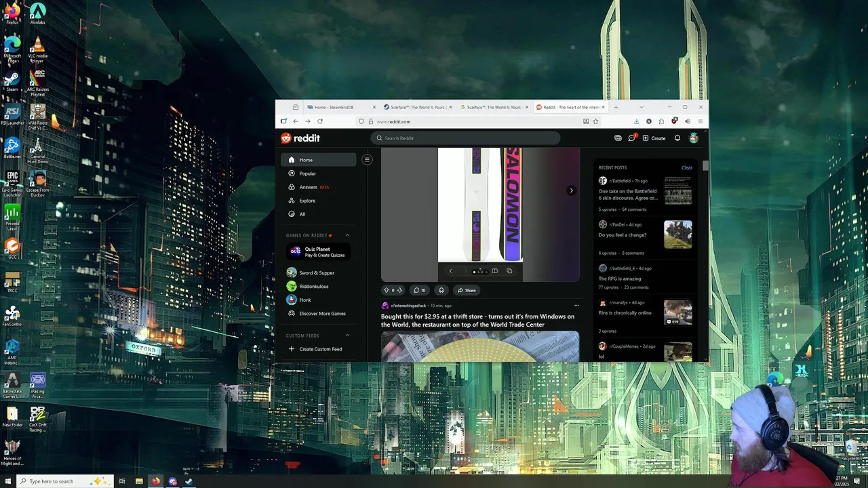Select Home in Reddit sidebar

(x=319, y=160)
